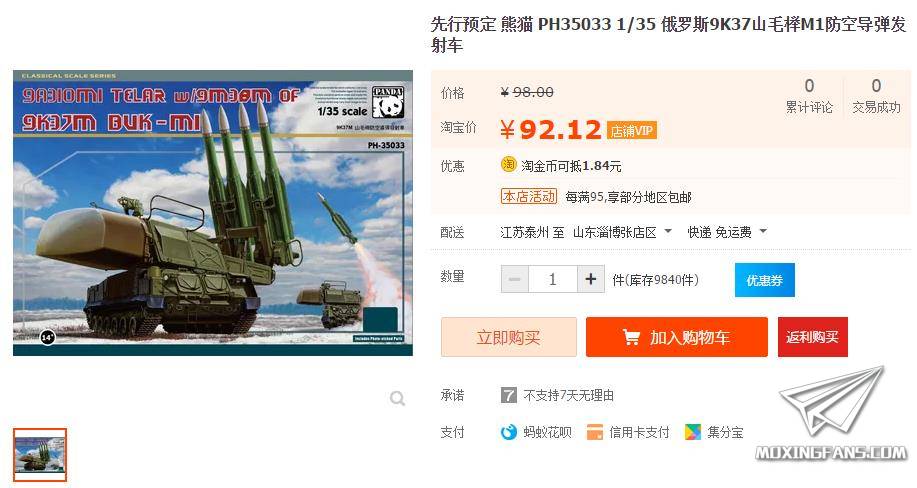
Task: Click the 加入购物车 add to cart button
Action: [x=677, y=337]
